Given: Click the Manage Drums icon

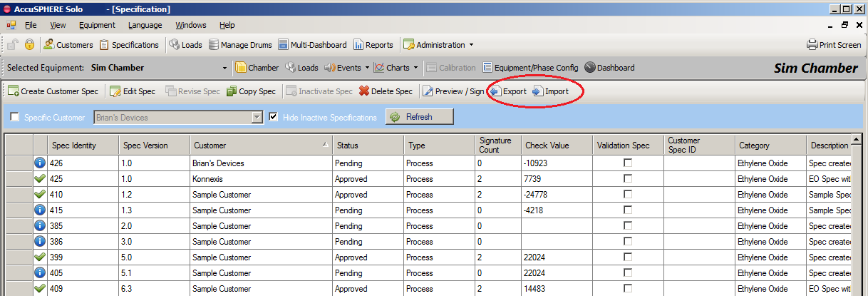Looking at the screenshot, I should pos(214,45).
